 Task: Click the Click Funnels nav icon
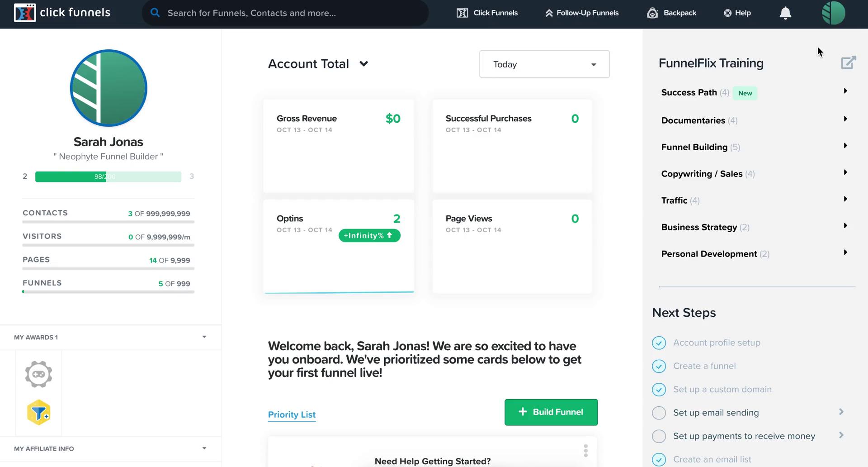462,13
